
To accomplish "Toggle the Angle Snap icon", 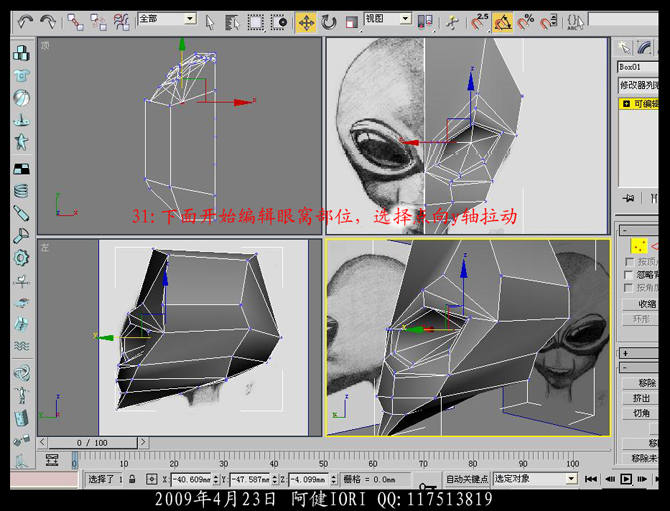I will click(x=503, y=21).
